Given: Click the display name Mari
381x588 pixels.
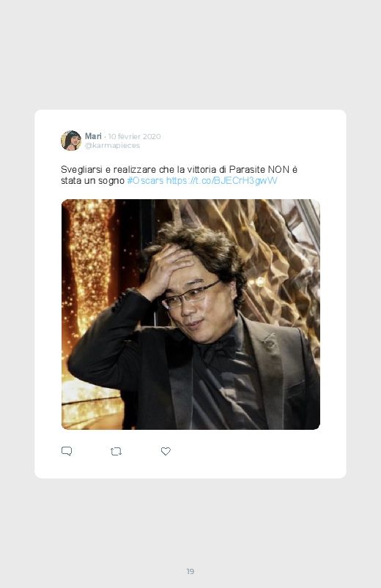Looking at the screenshot, I should (x=93, y=136).
